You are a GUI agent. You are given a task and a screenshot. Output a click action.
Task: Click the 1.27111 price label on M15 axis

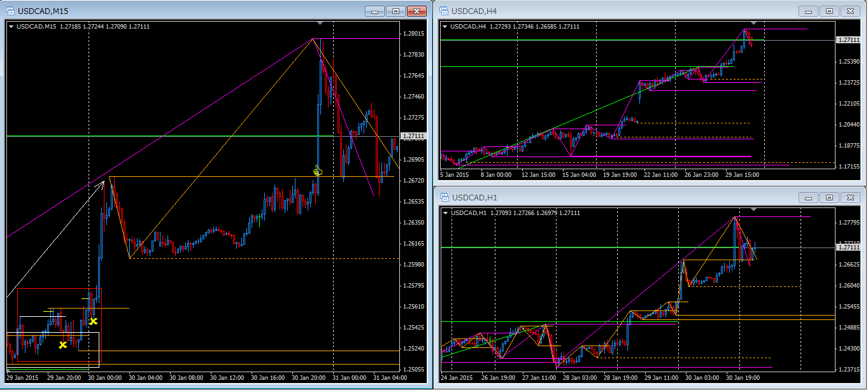tap(414, 136)
